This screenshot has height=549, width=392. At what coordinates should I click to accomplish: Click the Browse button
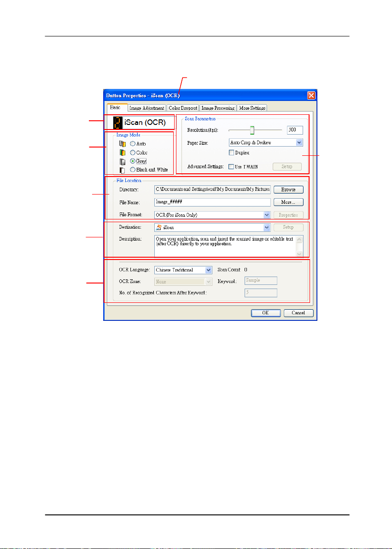point(288,189)
